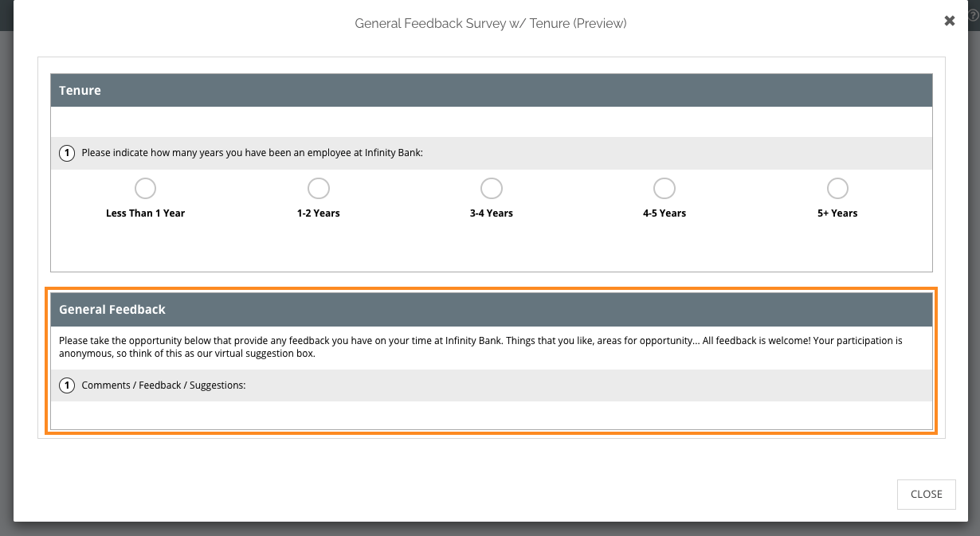980x536 pixels.
Task: Choose the 1-2 Years tenure option
Action: [x=319, y=189]
